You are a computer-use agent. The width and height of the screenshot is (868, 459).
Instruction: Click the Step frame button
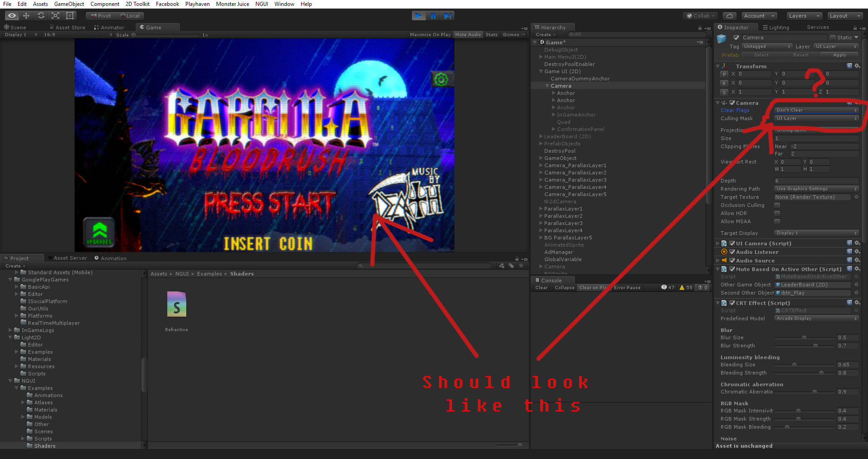pyautogui.click(x=448, y=15)
